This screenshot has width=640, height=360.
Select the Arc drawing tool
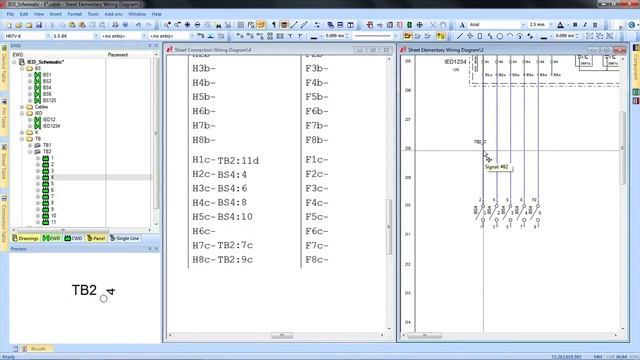pyautogui.click(x=510, y=36)
